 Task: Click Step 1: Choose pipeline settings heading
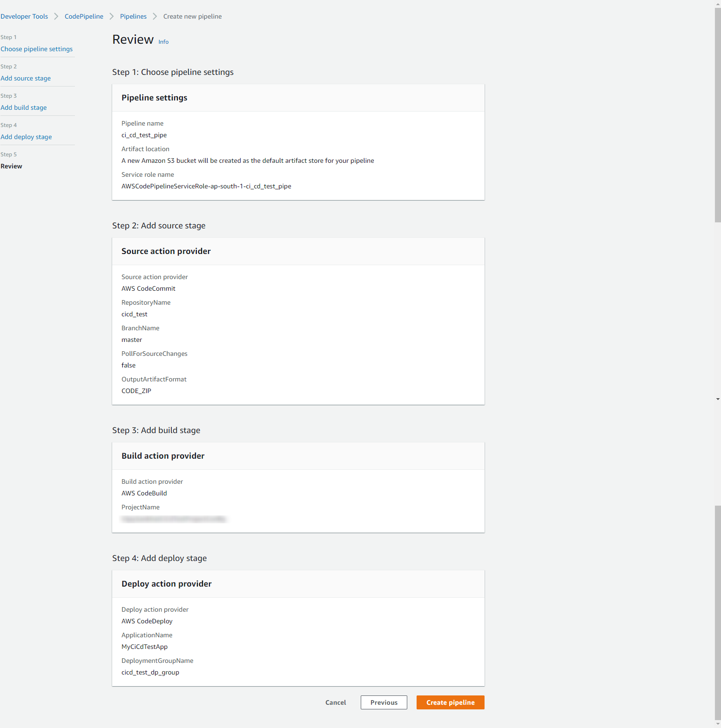pos(173,72)
